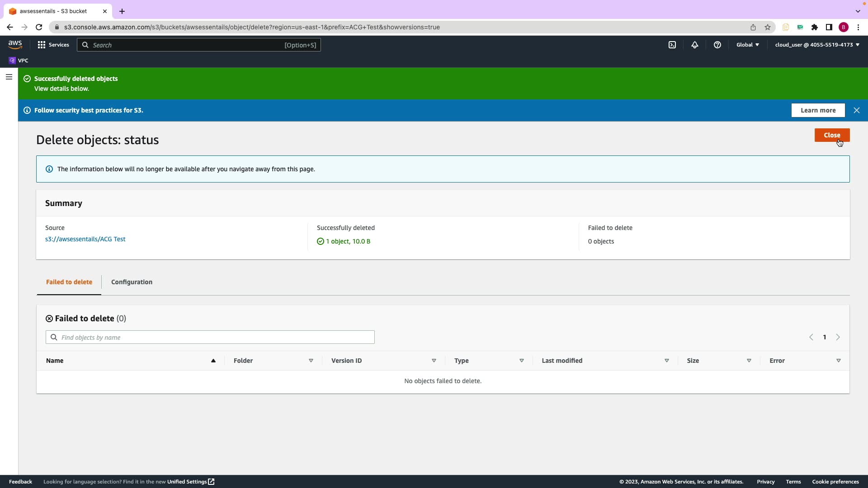Open the notifications bell icon
The width and height of the screenshot is (868, 488).
(x=695, y=45)
